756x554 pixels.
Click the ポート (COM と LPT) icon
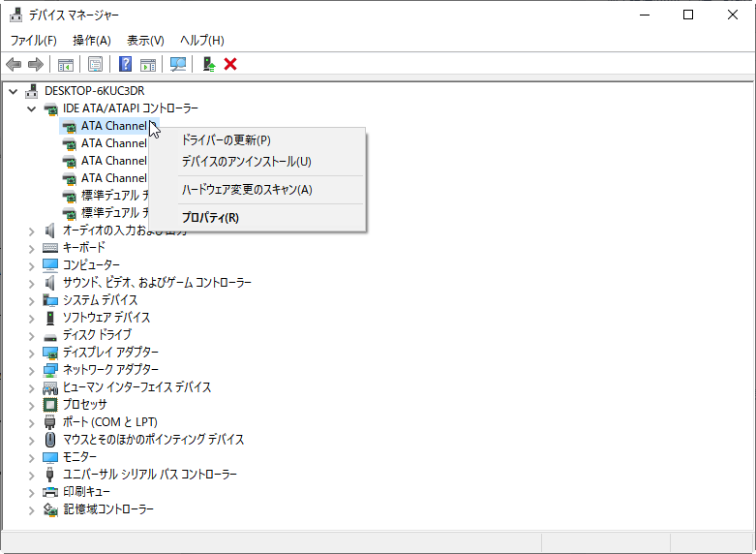(x=50, y=422)
